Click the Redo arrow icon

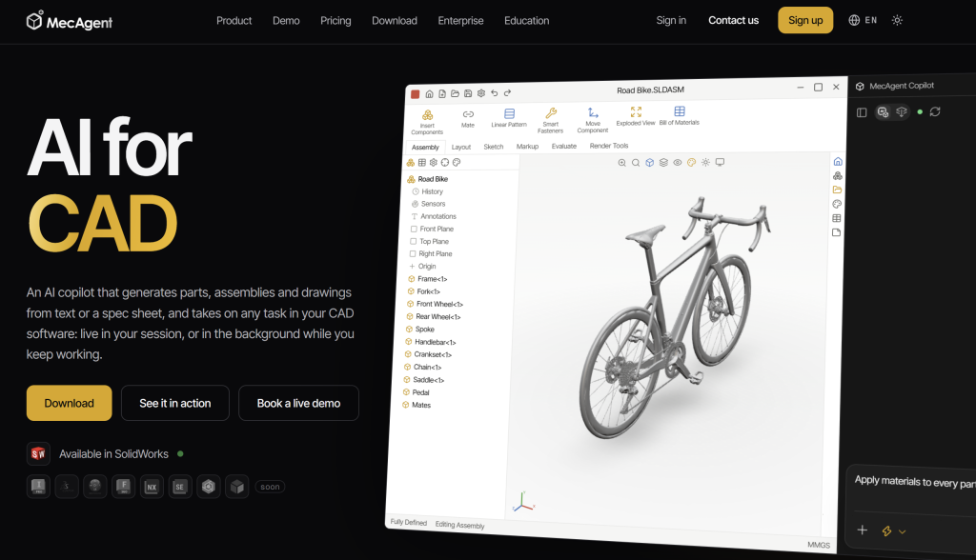507,92
